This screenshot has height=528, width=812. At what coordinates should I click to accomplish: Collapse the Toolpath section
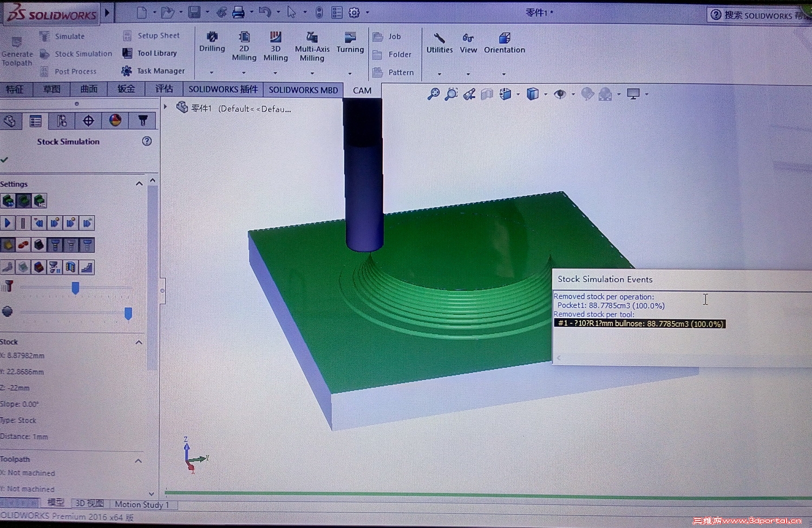coord(138,460)
